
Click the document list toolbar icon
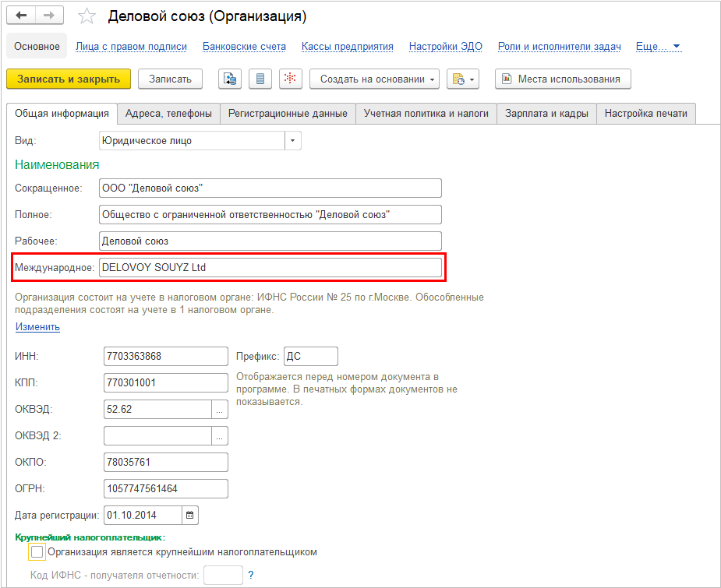click(x=260, y=79)
